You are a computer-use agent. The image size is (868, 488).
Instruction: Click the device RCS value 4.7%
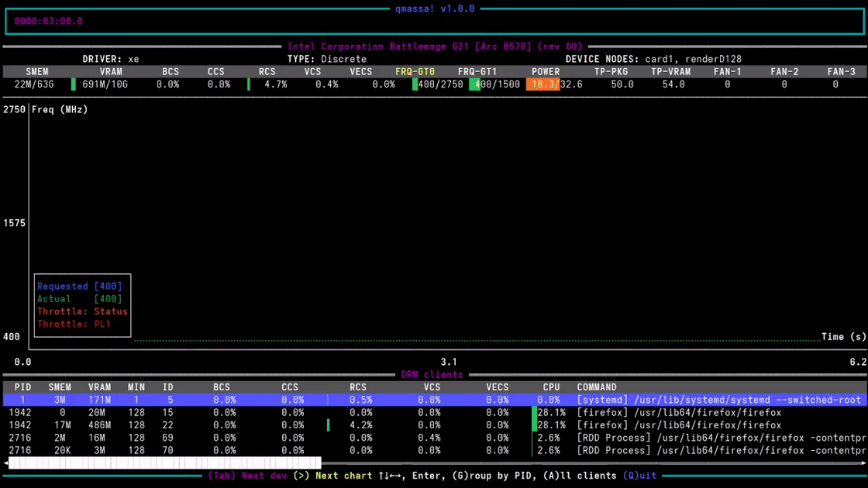[276, 84]
